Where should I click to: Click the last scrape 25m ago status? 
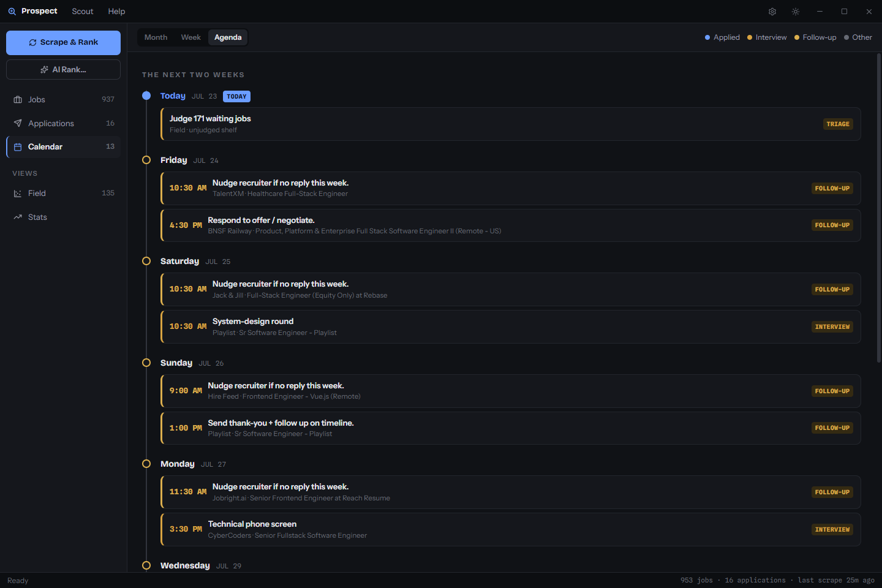click(x=836, y=581)
